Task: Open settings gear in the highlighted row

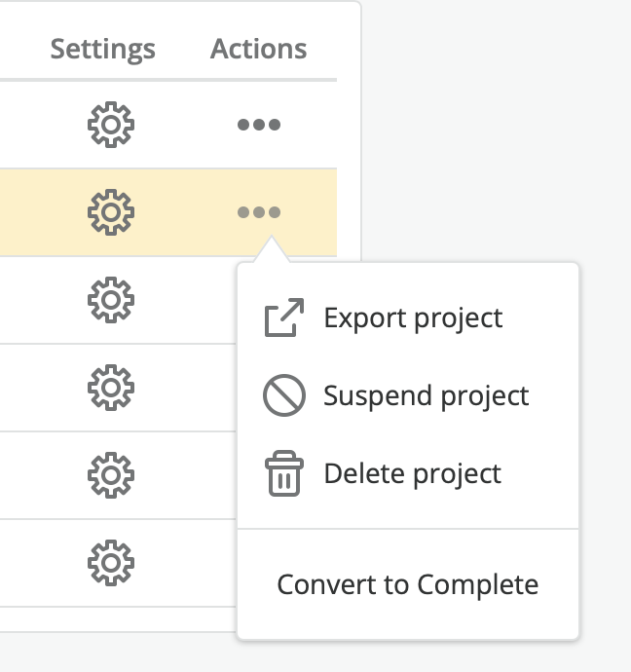Action: tap(111, 212)
